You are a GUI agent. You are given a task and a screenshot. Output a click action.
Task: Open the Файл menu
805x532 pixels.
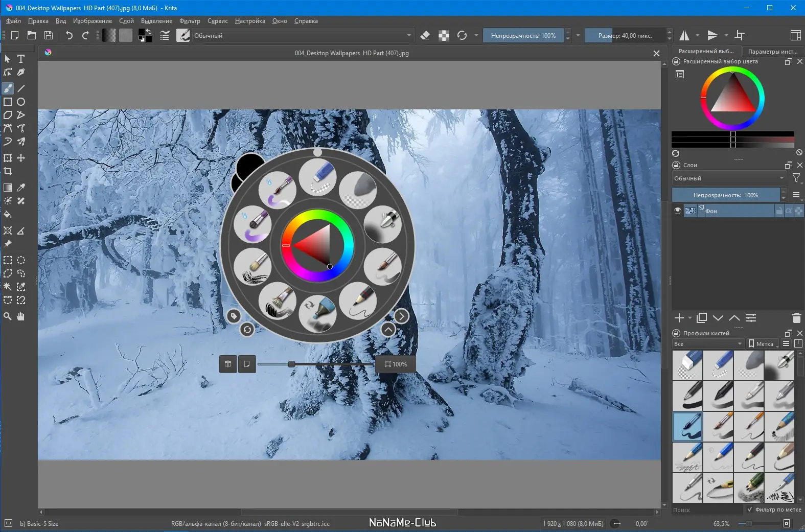(14, 21)
